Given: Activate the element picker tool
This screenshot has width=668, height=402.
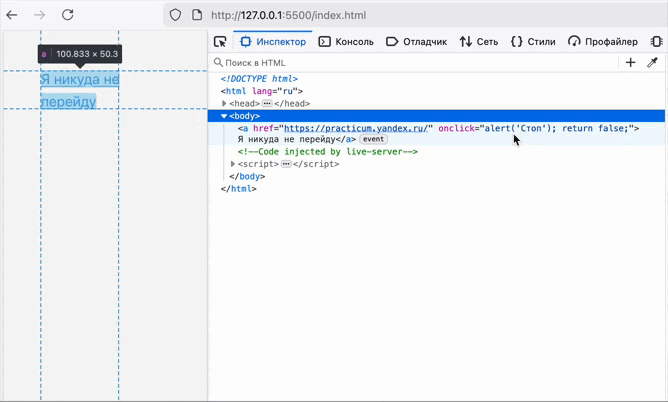Looking at the screenshot, I should [220, 42].
